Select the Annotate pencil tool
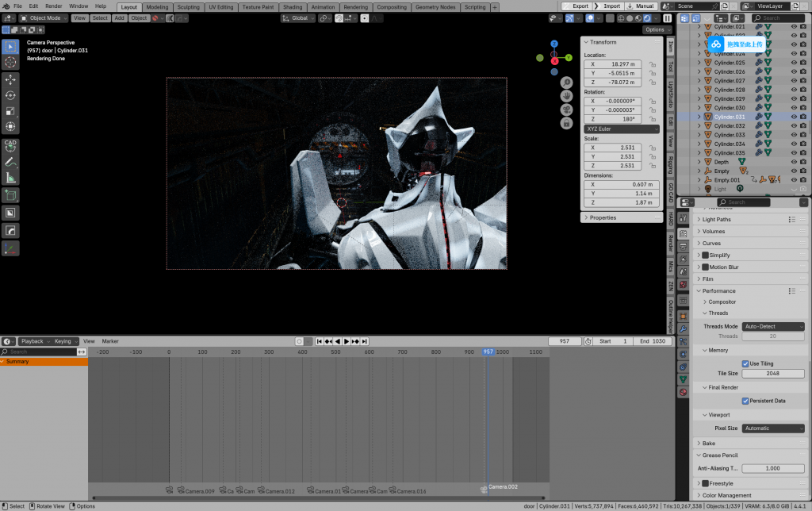This screenshot has height=511, width=812. pos(10,162)
